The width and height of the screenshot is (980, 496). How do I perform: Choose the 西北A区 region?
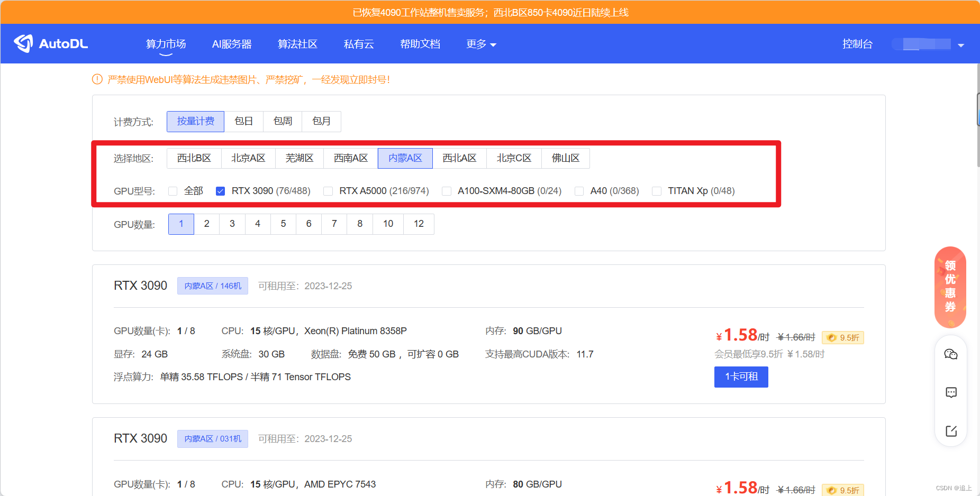tap(459, 158)
